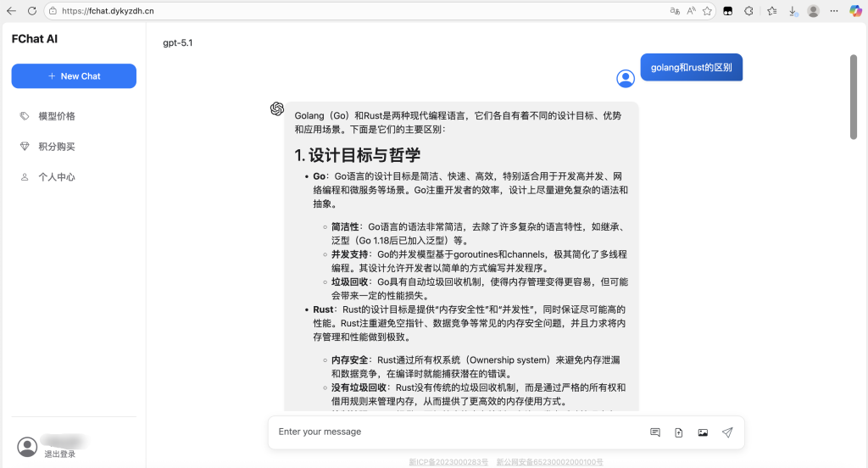Screen dimensions: 868x468
Task: Click the Copilot icon in browser toolbar
Action: point(857,11)
